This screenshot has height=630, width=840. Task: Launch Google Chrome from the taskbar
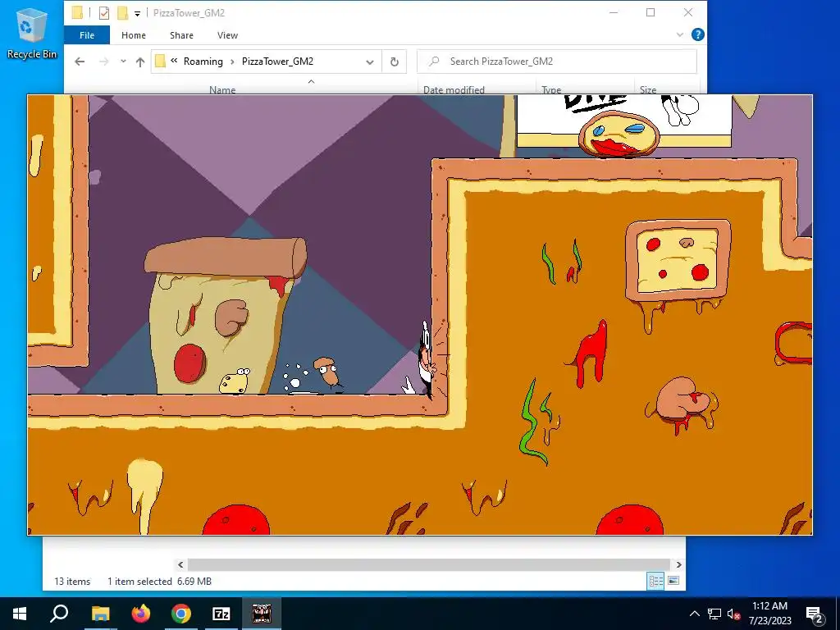[x=181, y=614]
